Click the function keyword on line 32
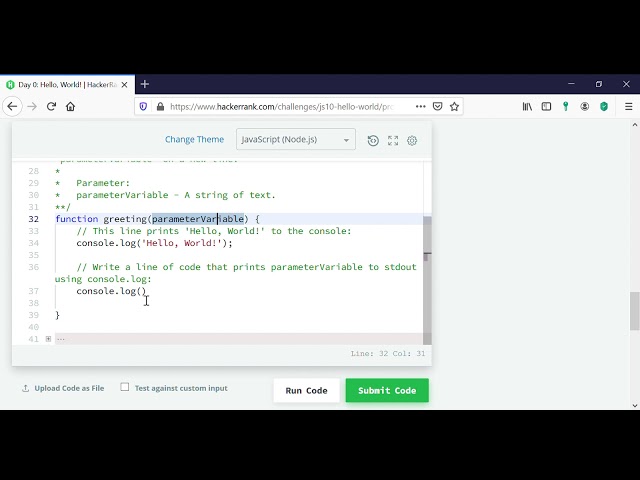640x480 pixels. (77, 219)
